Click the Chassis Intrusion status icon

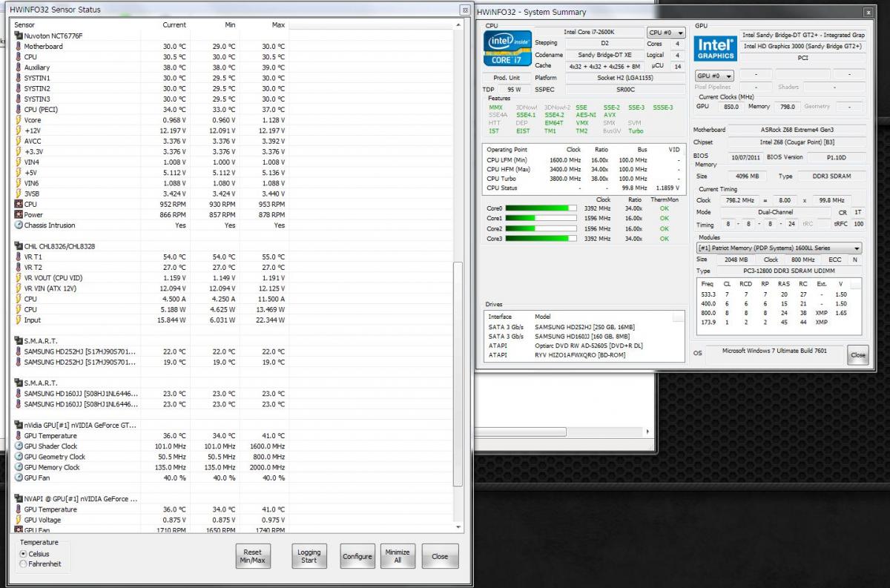[x=19, y=225]
